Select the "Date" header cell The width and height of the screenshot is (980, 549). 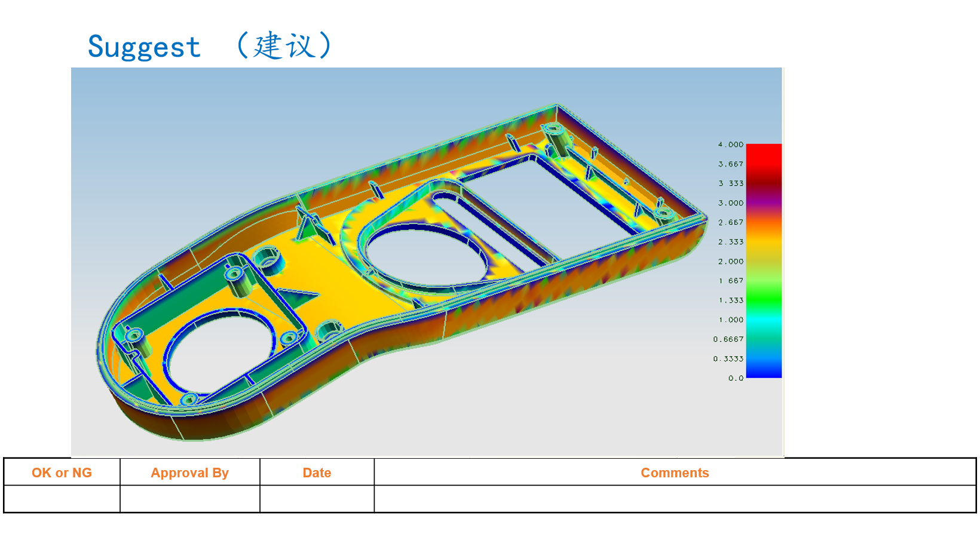point(316,473)
